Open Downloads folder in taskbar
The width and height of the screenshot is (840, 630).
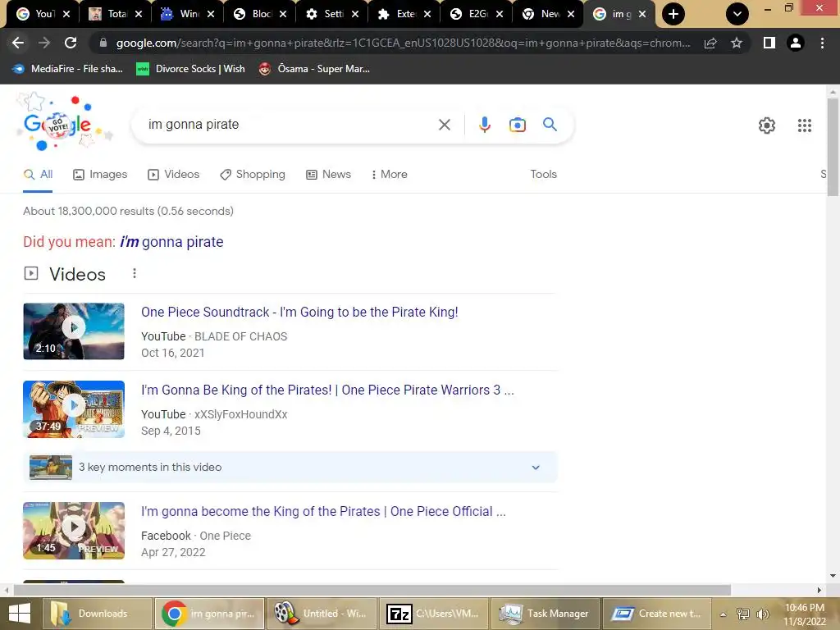pos(97,614)
